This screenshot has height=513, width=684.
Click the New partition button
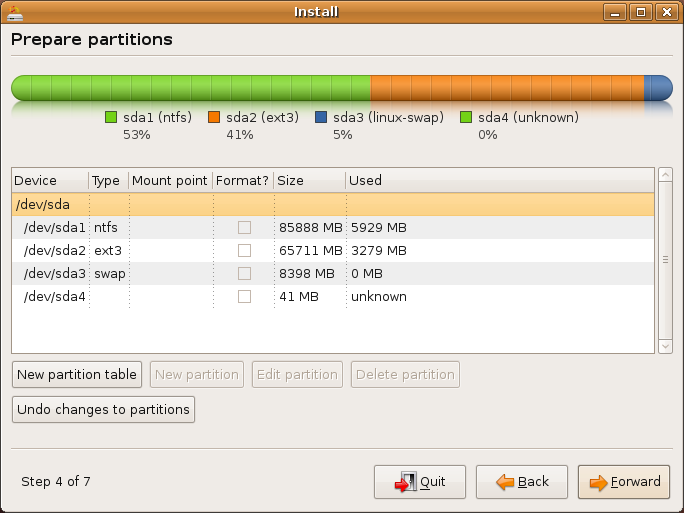[x=197, y=374]
